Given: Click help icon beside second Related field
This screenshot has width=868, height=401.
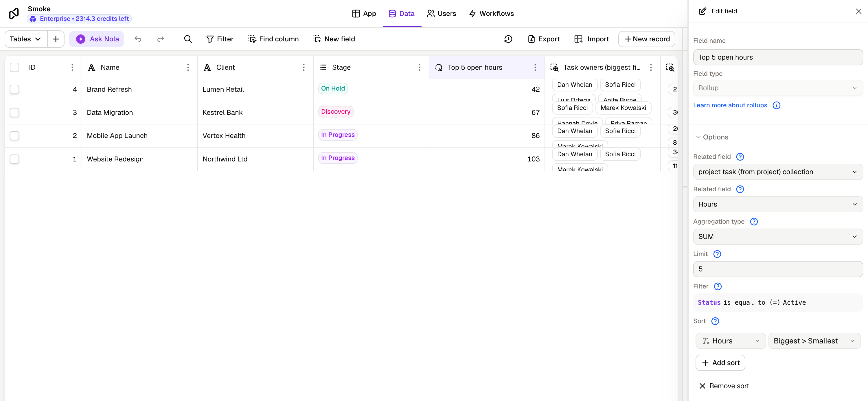Looking at the screenshot, I should 740,189.
